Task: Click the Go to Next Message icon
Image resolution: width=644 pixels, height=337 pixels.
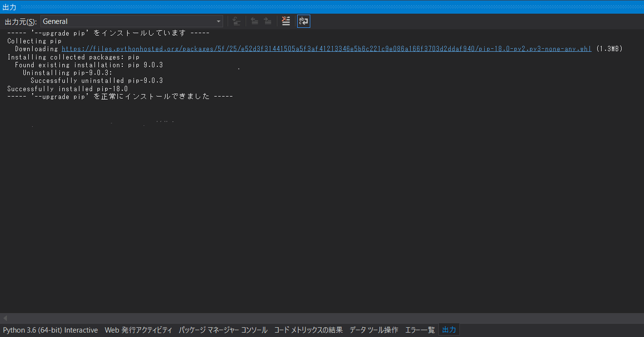Action: (268, 21)
